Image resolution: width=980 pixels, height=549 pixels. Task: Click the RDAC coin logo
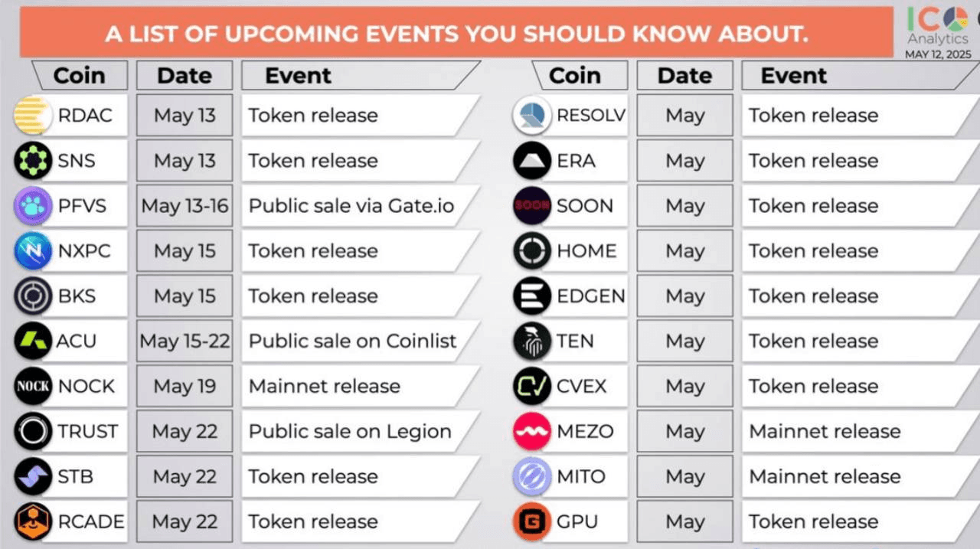[33, 116]
